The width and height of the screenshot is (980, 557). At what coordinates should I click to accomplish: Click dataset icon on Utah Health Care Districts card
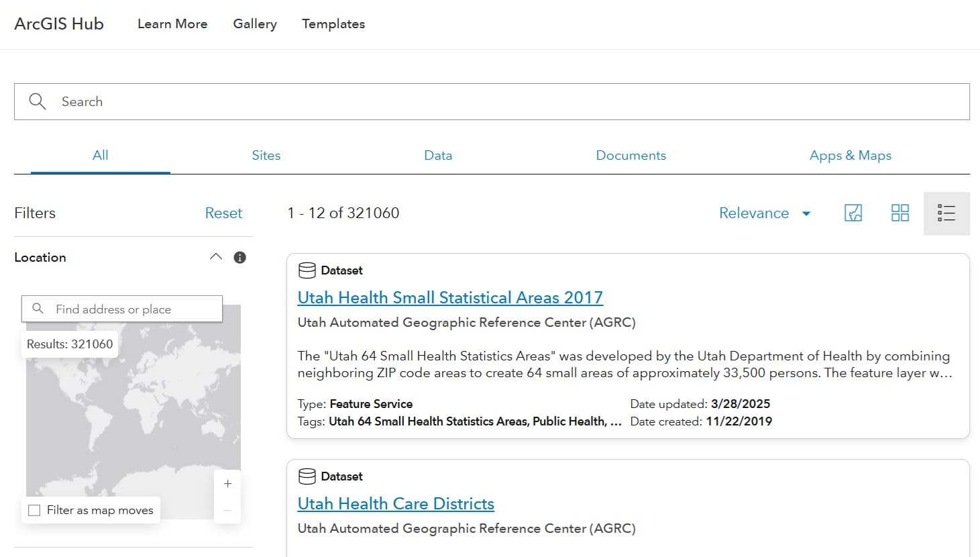pyautogui.click(x=307, y=476)
